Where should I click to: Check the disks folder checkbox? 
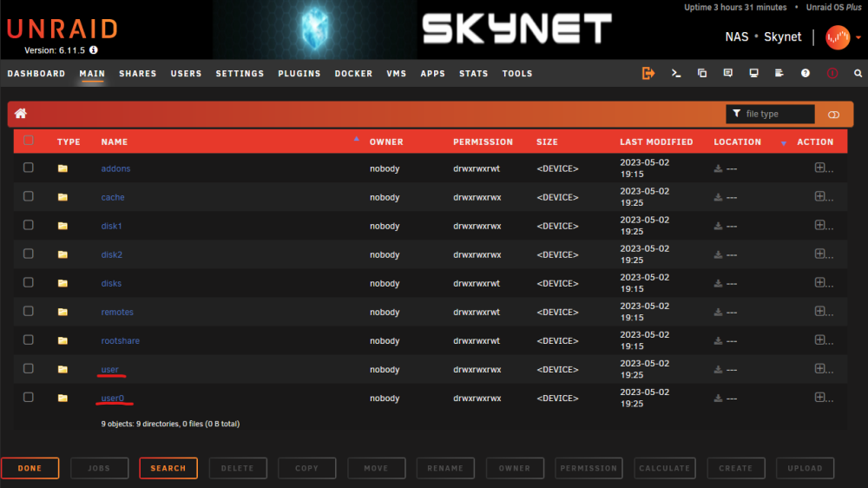[x=29, y=282]
